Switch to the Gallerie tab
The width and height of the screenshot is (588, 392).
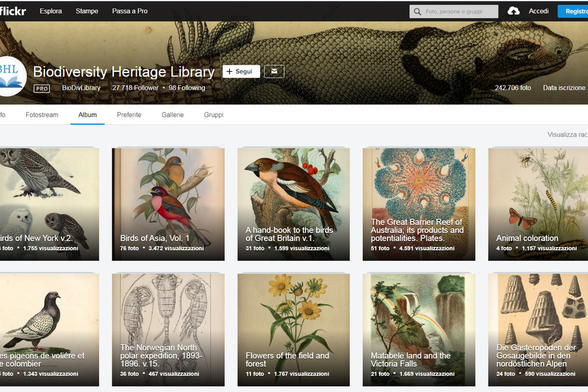[x=172, y=115]
